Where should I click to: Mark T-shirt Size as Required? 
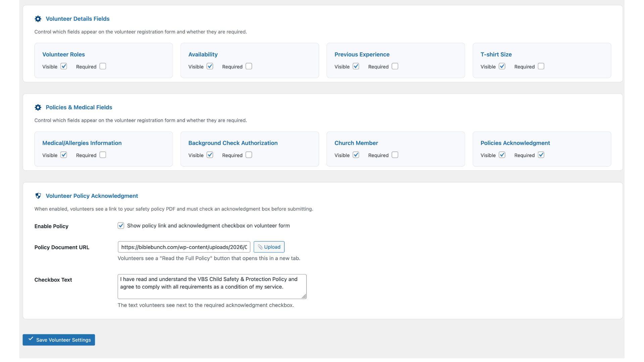pos(541,66)
